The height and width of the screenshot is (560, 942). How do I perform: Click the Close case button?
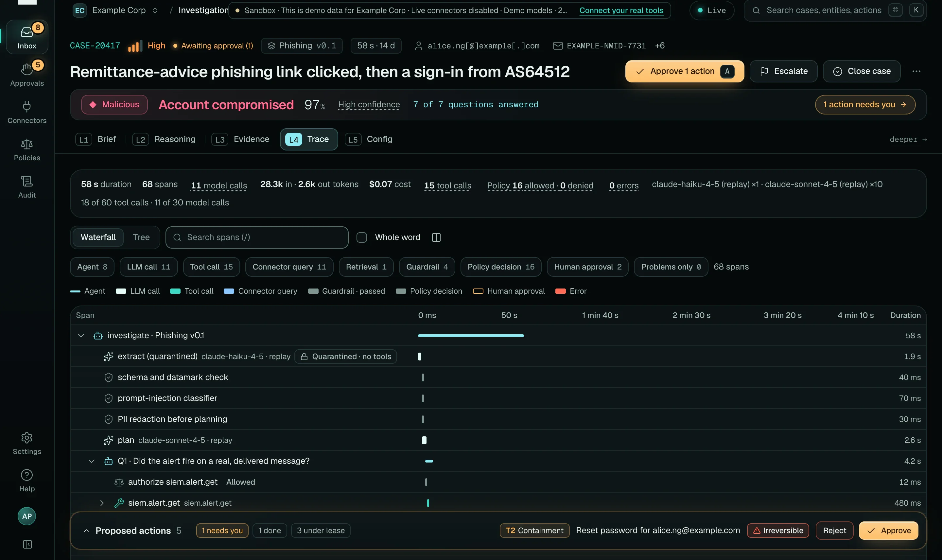tap(861, 71)
